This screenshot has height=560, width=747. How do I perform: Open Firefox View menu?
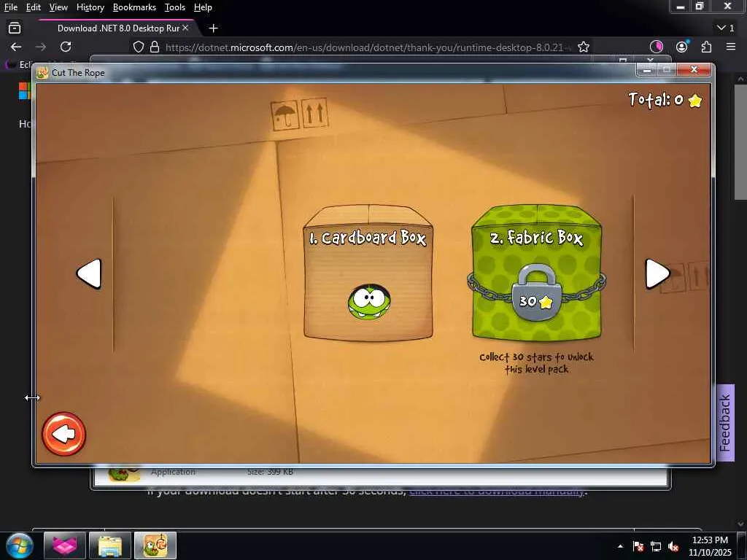58,7
